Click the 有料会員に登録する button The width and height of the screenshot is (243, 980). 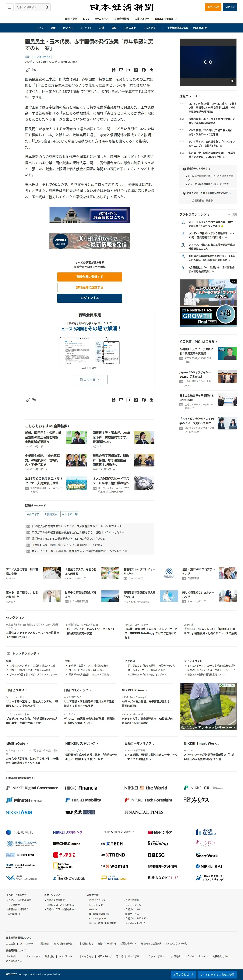click(90, 277)
